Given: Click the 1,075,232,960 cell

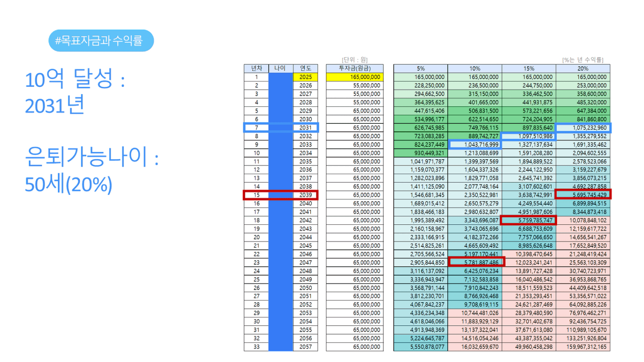Looking at the screenshot, I should click(583, 128).
